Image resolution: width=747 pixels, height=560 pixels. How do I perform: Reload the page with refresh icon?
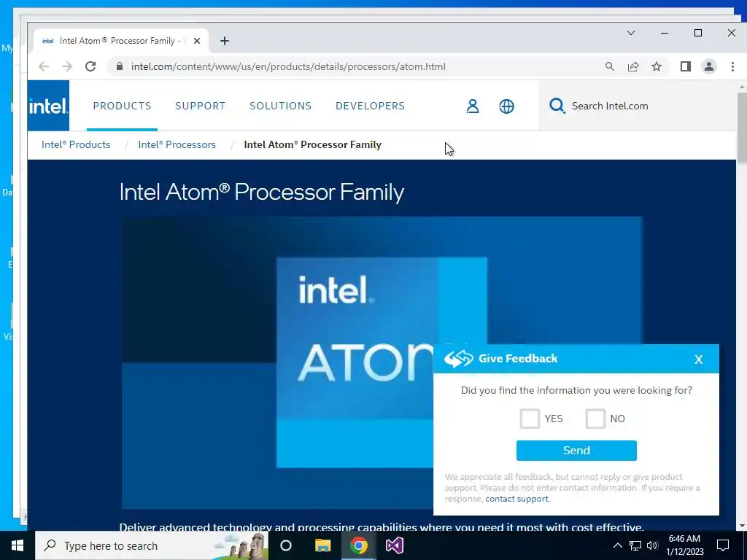pos(90,66)
